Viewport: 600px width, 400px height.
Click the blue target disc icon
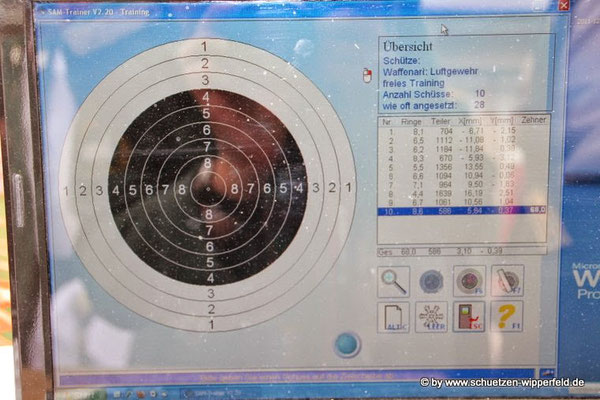(431, 281)
